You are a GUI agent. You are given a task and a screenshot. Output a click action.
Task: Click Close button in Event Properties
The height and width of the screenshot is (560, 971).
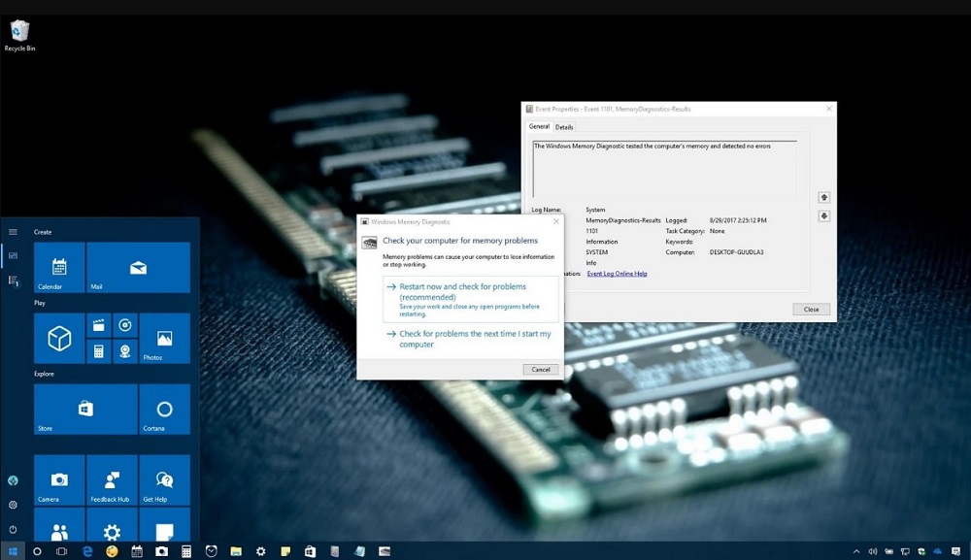[x=811, y=310]
